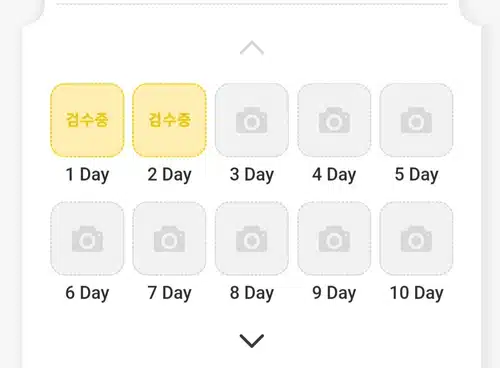The height and width of the screenshot is (368, 500).
Task: Tap the camera icon for 6 Day
Action: pyautogui.click(x=87, y=238)
